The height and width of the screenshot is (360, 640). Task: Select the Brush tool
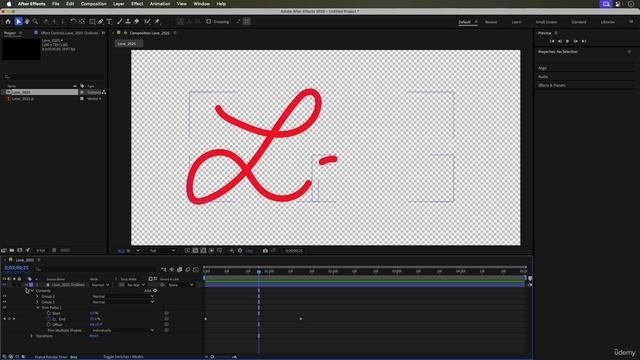(x=120, y=22)
